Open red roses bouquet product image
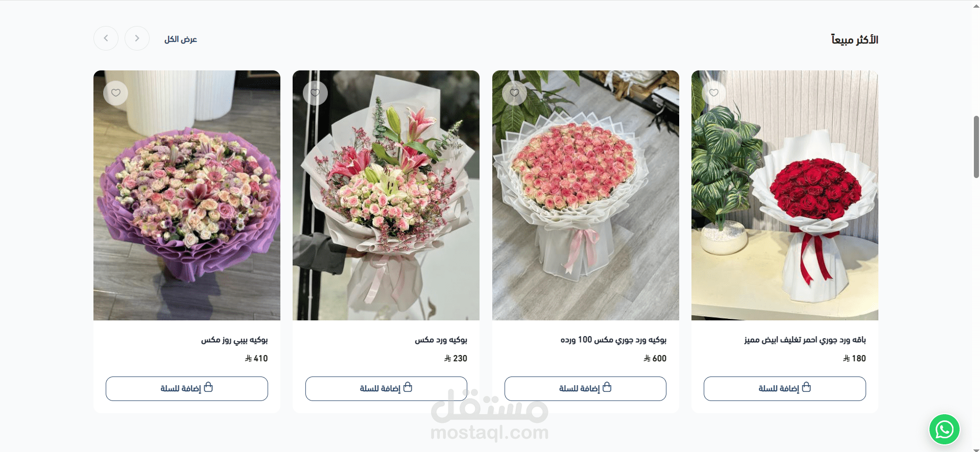 [784, 195]
